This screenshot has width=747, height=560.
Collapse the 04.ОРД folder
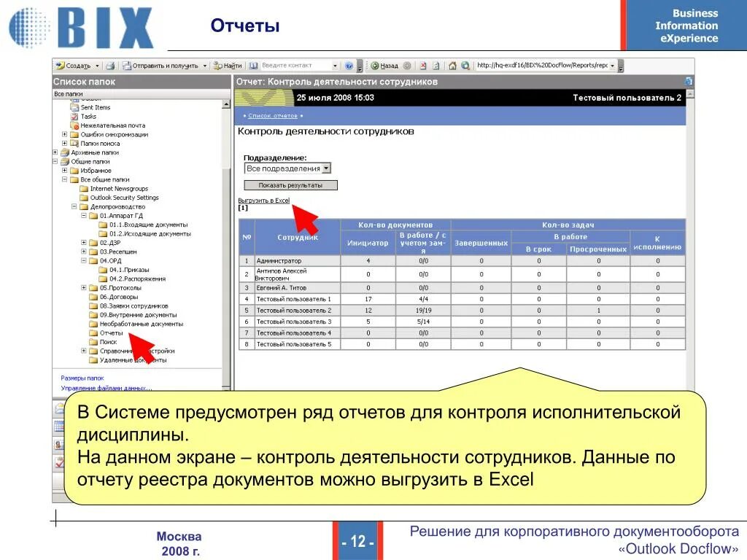click(83, 260)
